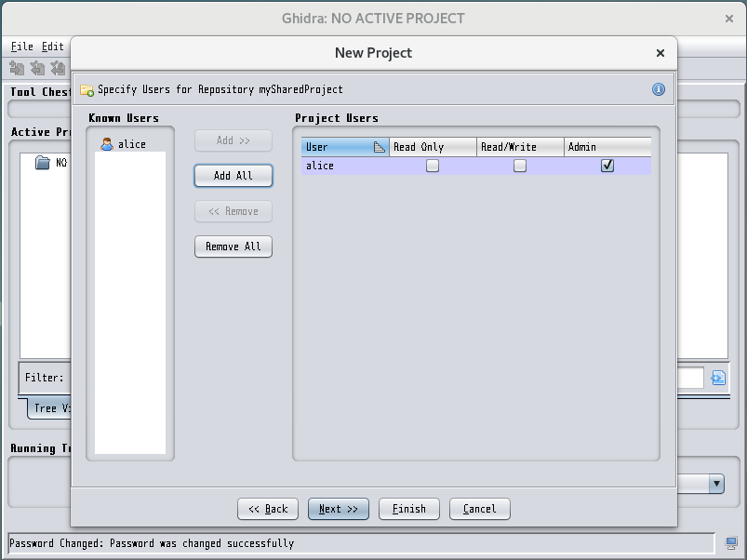Click NO ACTIVE PROJECT folder icon in tree

point(43,163)
